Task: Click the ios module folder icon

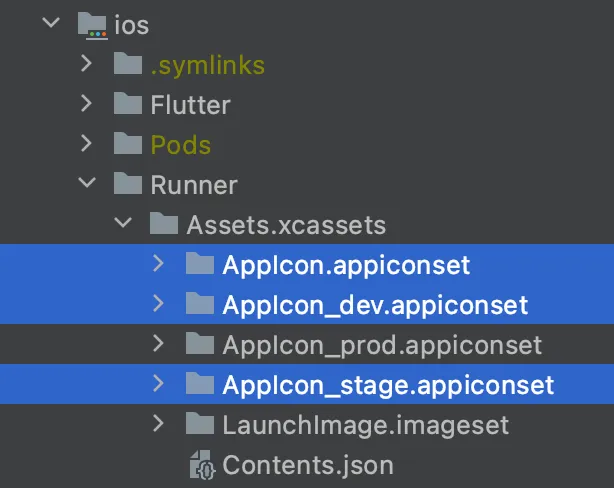Action: point(91,26)
